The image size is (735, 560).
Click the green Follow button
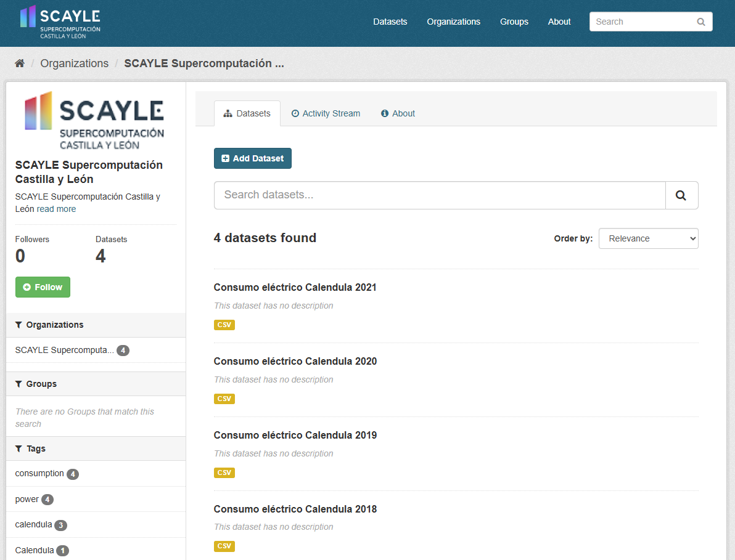43,288
